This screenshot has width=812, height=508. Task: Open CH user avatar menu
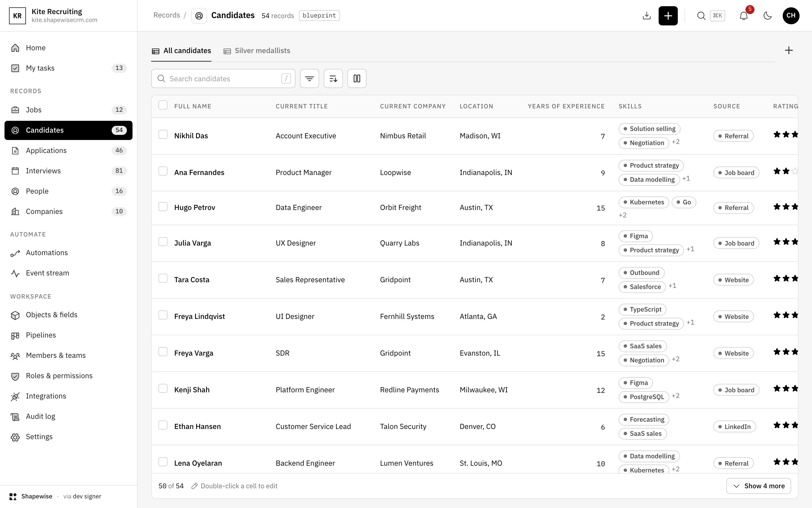point(791,16)
